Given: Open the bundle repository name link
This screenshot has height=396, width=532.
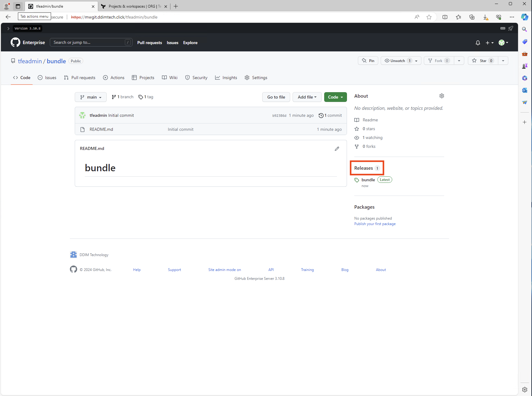Looking at the screenshot, I should 56,61.
